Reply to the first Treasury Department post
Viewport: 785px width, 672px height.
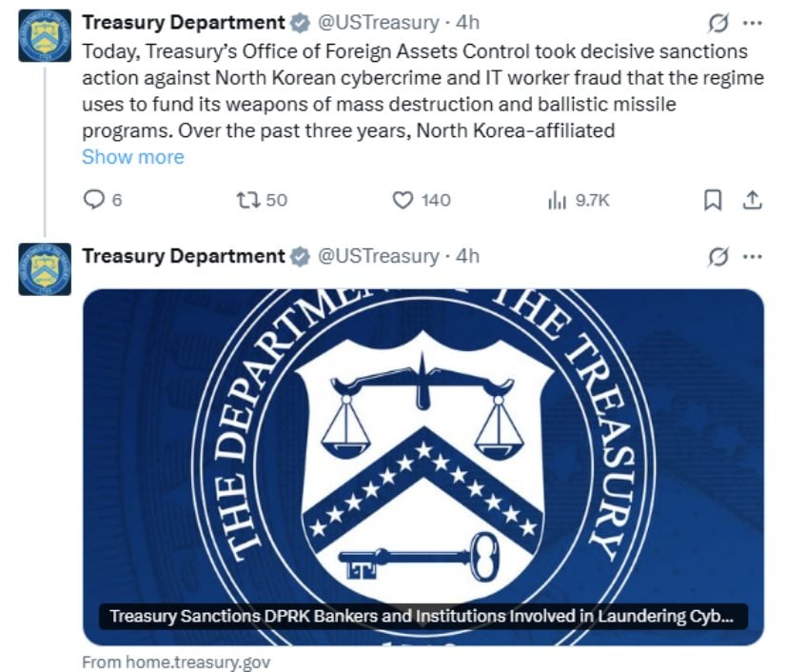94,200
